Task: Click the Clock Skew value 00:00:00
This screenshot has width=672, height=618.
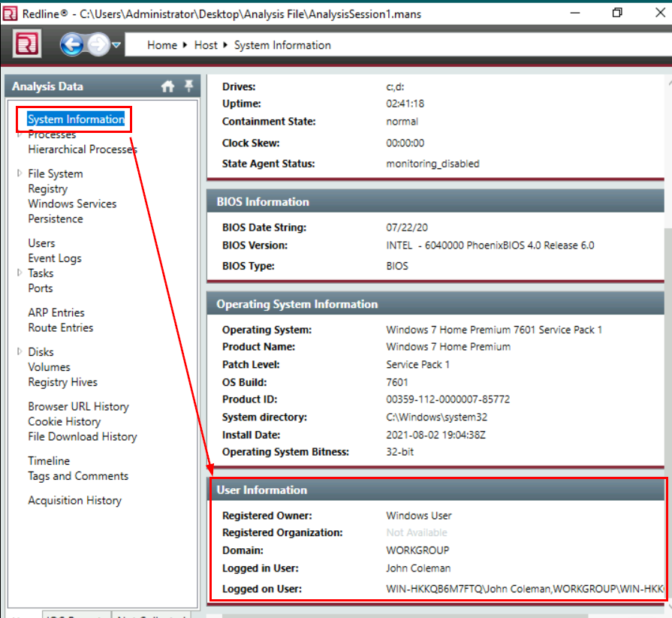Action: coord(405,143)
